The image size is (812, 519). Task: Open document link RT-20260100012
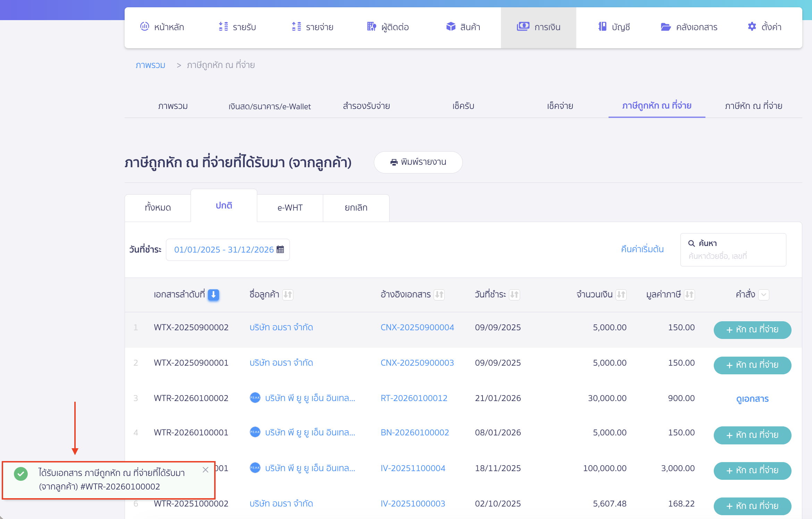coord(414,398)
